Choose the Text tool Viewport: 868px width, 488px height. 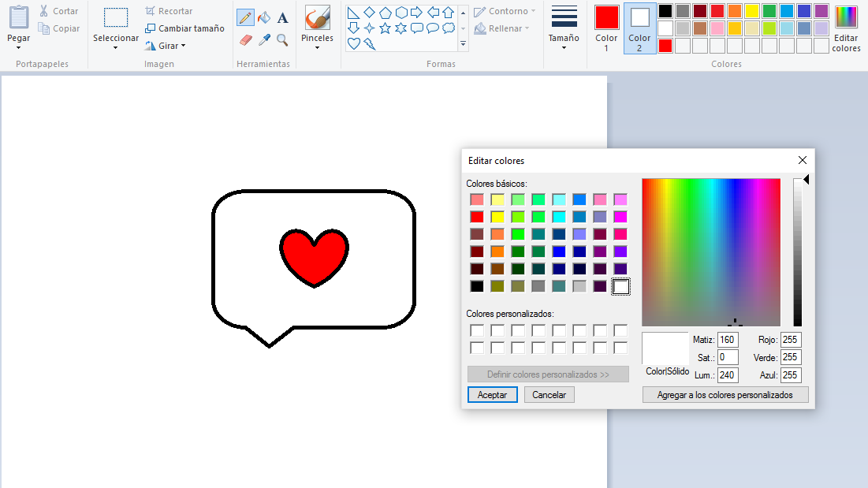pos(282,17)
